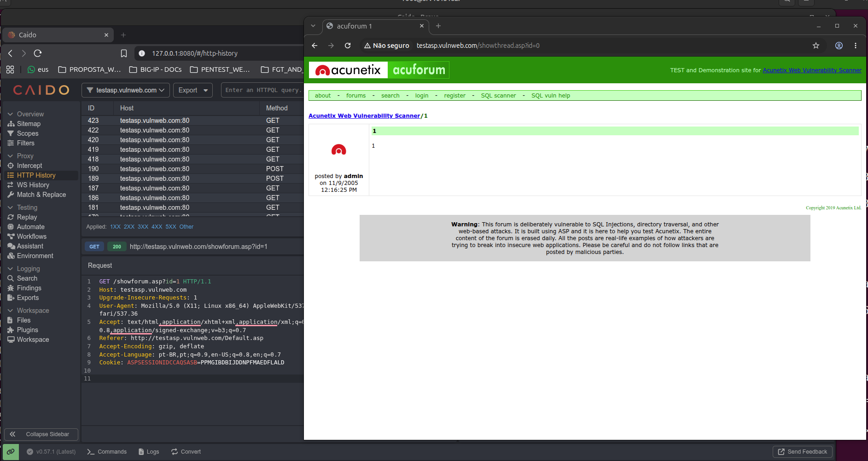Screen dimensions: 868x461
Task: Bookmark the Caido page
Action: 124,53
